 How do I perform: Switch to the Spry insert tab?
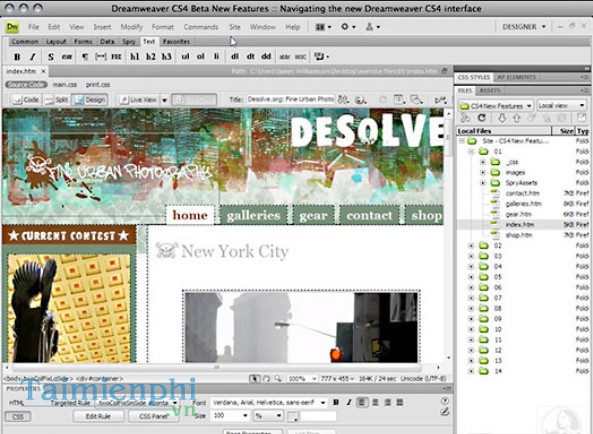click(x=129, y=42)
